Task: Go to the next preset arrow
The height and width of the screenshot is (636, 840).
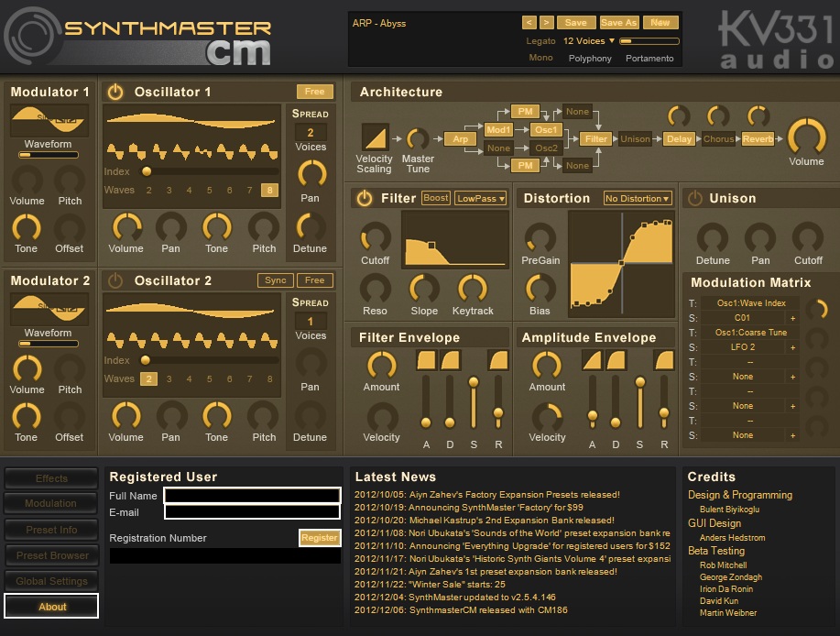Action: pyautogui.click(x=547, y=23)
